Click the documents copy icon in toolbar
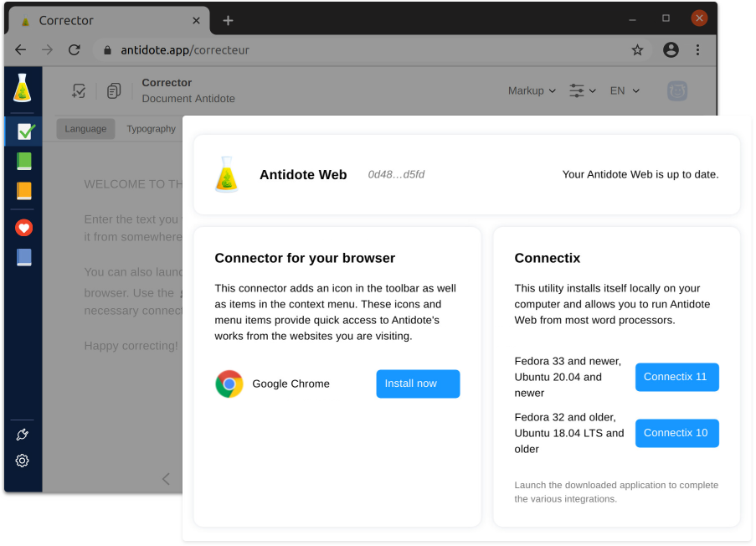 pos(114,90)
